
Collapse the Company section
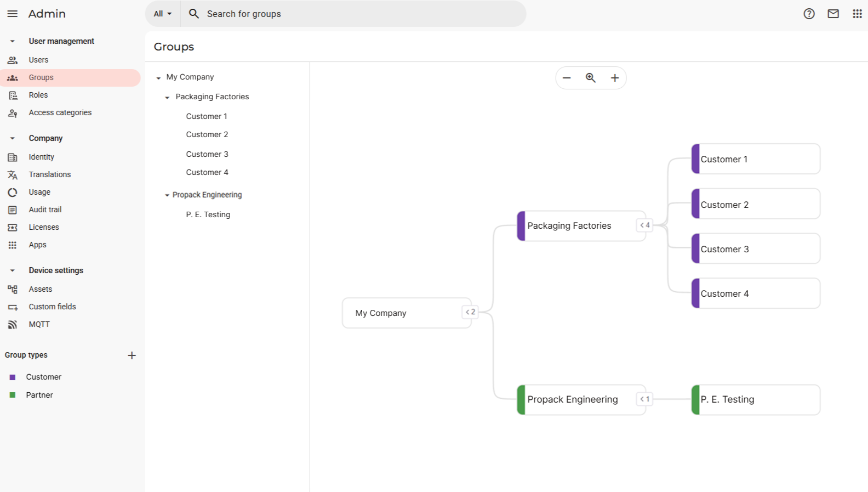[x=12, y=138]
